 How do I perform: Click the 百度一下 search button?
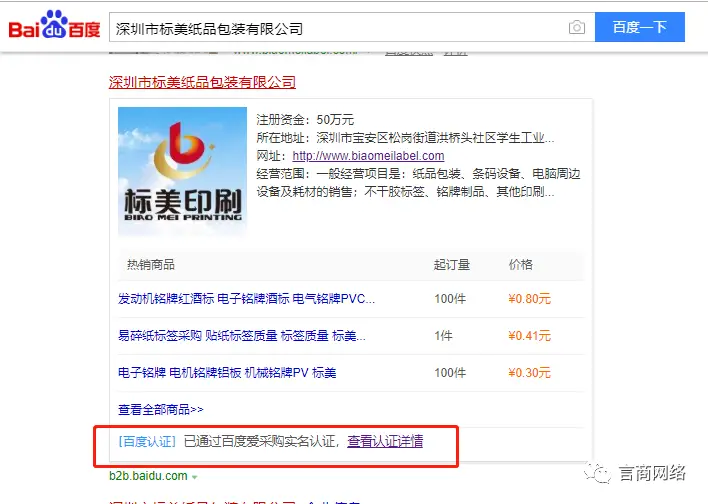point(639,27)
